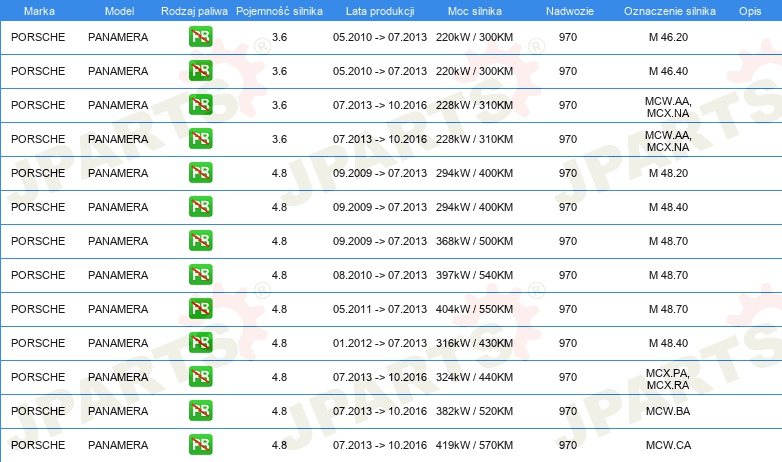
Task: Select the fuel icon in the M 48.20 row
Action: 200,173
